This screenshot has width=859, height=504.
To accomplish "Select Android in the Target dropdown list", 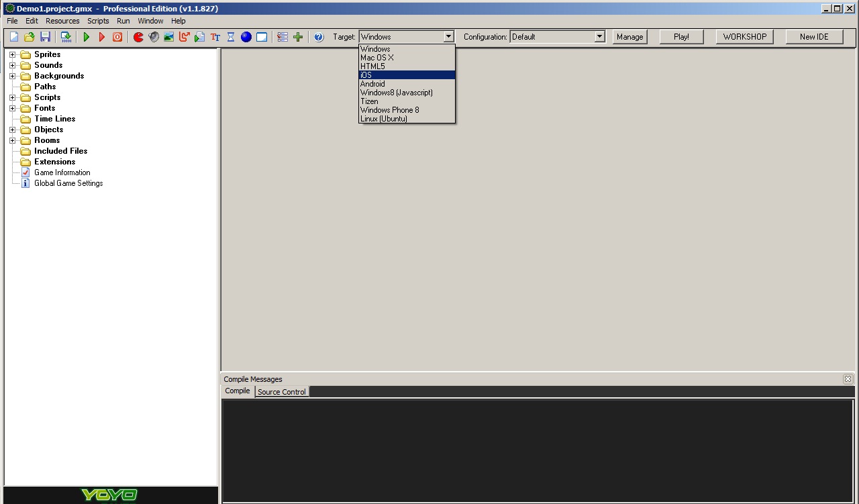I will pyautogui.click(x=407, y=84).
